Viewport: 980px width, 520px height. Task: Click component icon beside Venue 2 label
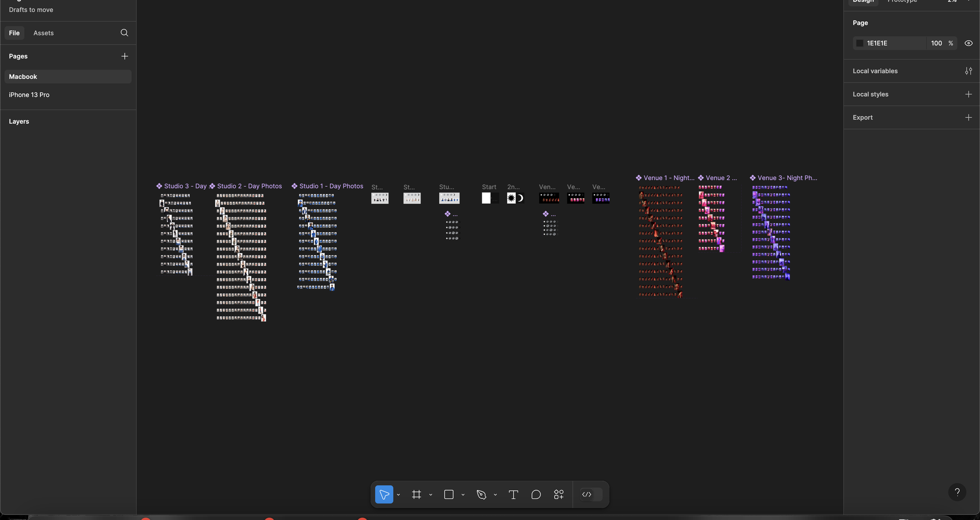tap(701, 178)
